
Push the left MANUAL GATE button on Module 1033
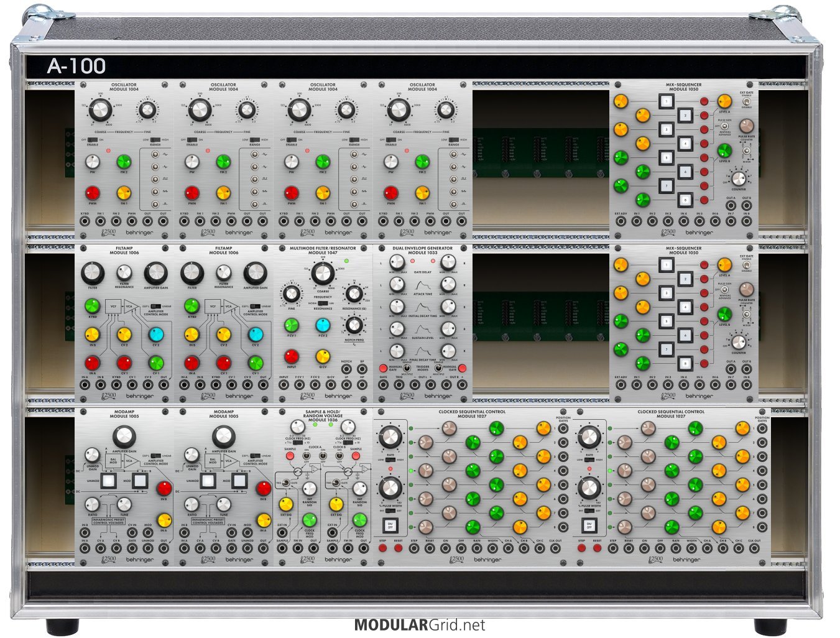point(383,369)
